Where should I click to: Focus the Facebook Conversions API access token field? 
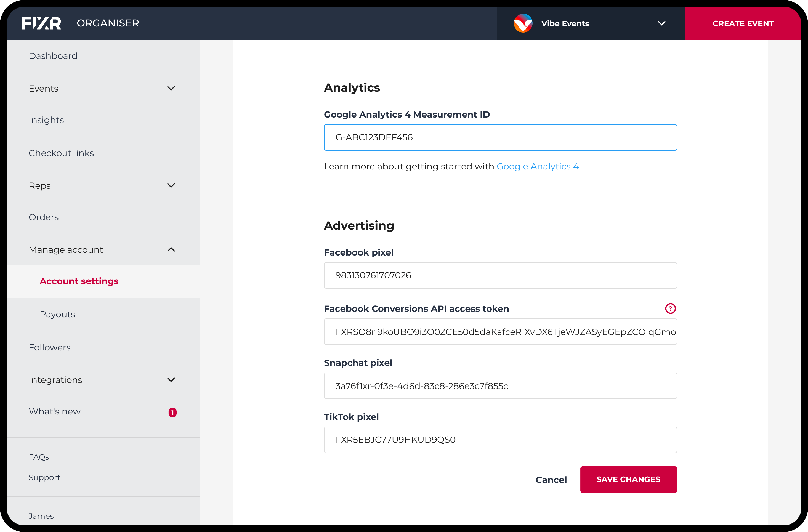(500, 332)
